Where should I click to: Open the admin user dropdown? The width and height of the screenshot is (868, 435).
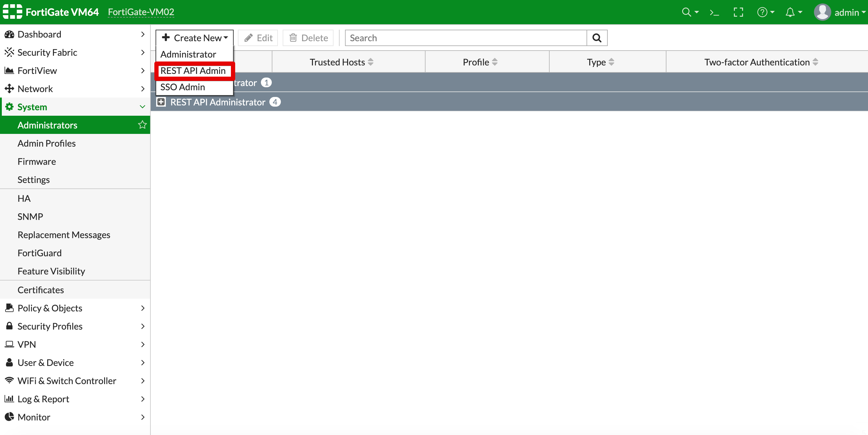(840, 12)
